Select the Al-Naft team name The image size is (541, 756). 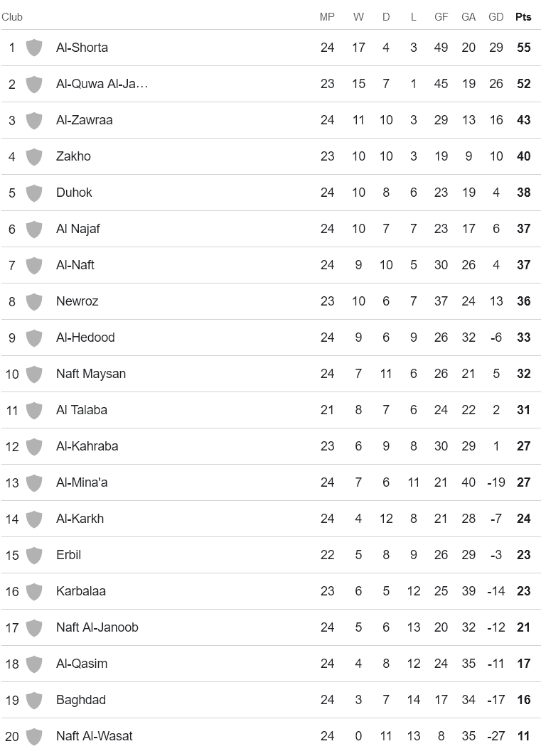75,265
